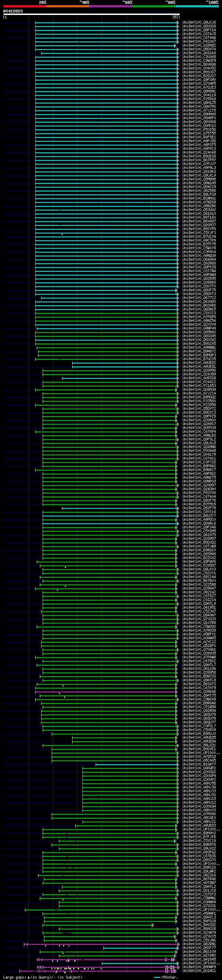Click label UniRef100_Q39800
The height and width of the screenshot is (980, 222).
click(199, 420)
